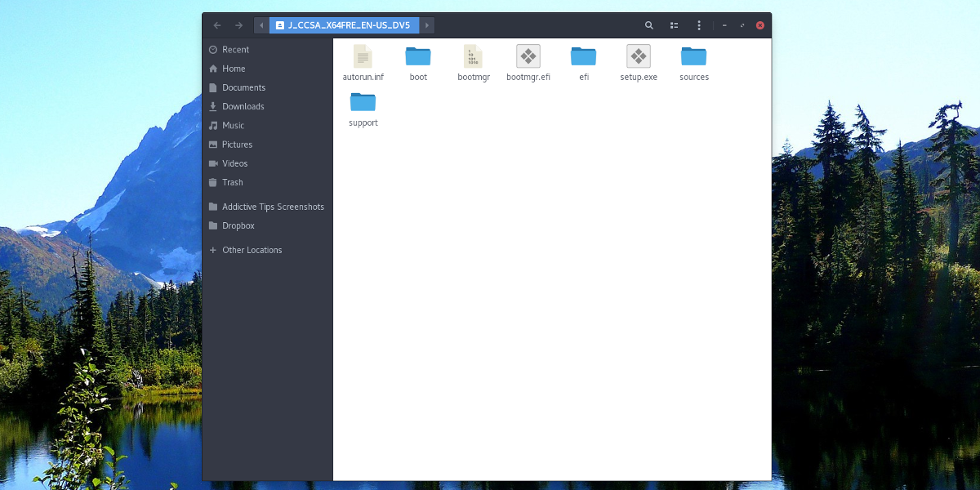980x490 pixels.
Task: Open Downloads from the sidebar
Action: tap(243, 106)
